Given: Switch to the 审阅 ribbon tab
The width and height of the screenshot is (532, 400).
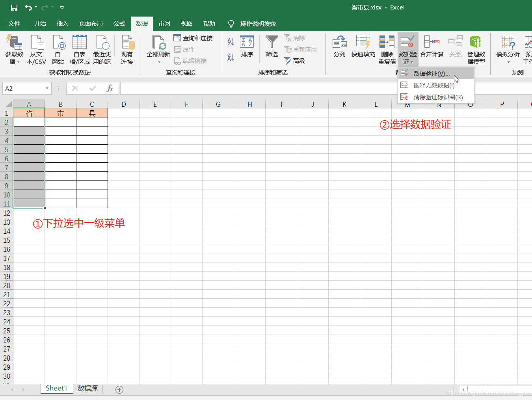Looking at the screenshot, I should tap(164, 24).
